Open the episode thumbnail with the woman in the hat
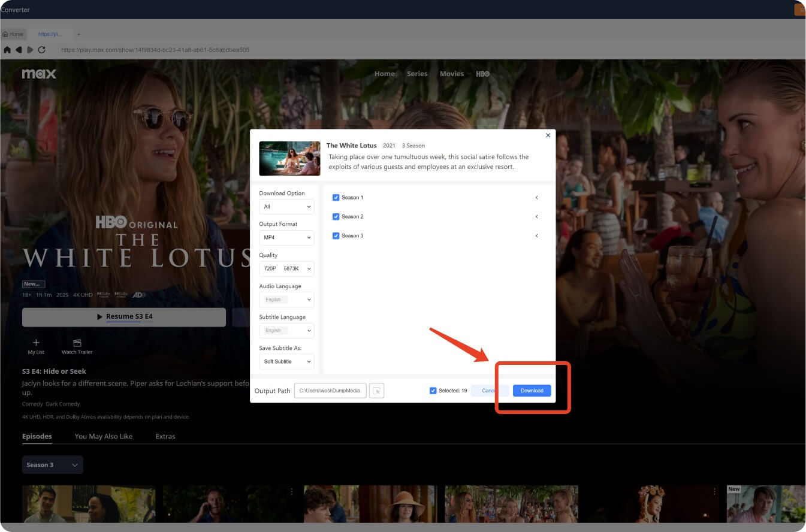Viewport: 806px width, 532px height. click(370, 504)
